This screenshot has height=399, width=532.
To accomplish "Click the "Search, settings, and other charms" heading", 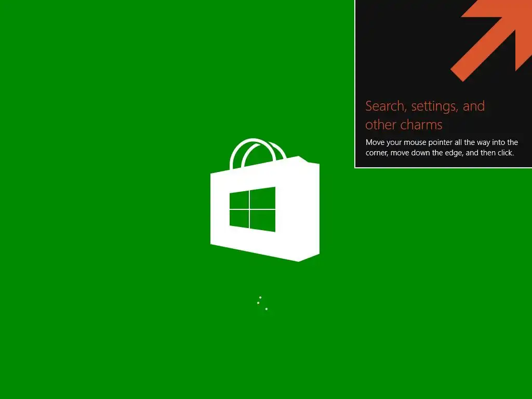I will (x=425, y=115).
